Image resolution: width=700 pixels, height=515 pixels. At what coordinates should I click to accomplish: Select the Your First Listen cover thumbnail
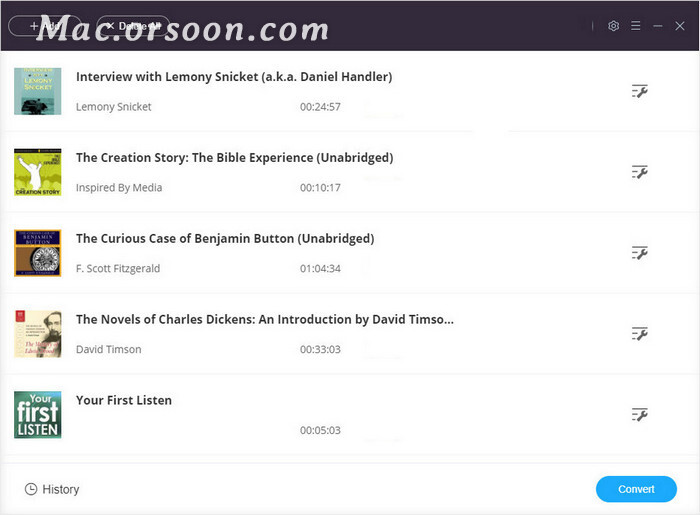coord(38,415)
